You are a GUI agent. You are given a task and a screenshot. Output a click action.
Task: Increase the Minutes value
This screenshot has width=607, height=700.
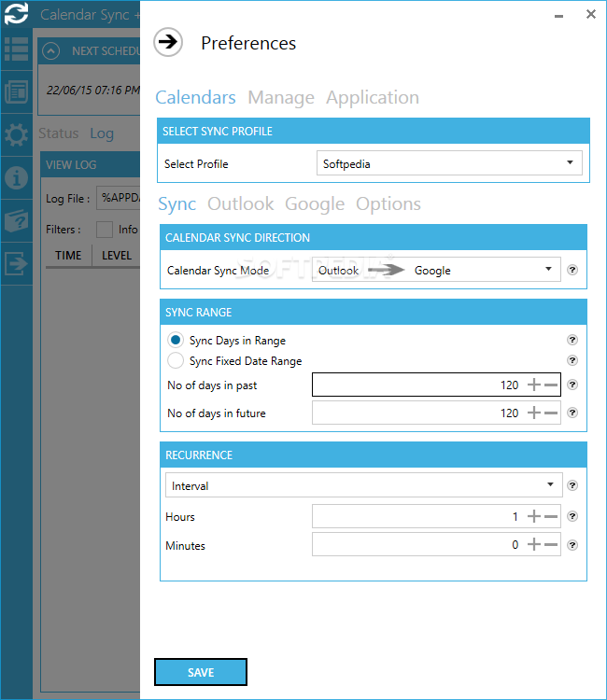click(x=534, y=544)
